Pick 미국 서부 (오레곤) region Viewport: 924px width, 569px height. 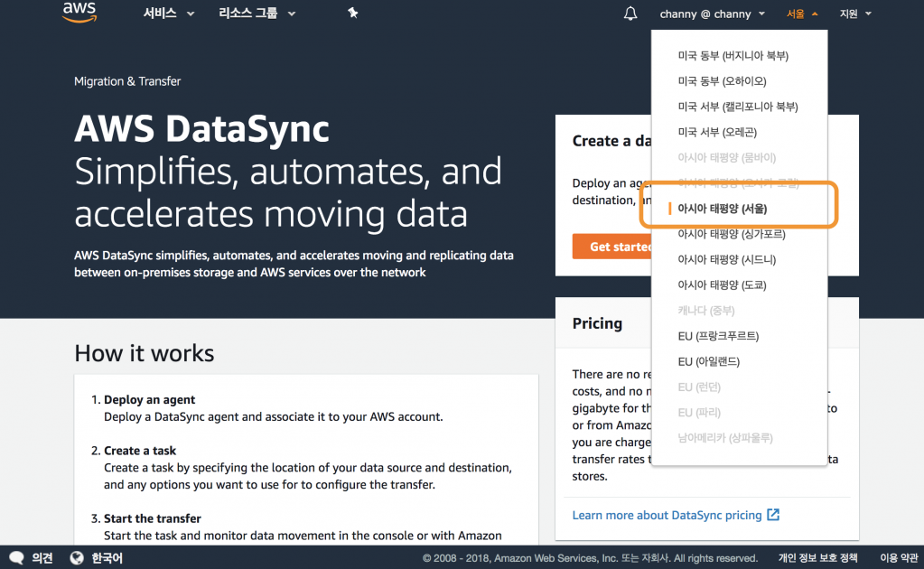click(717, 132)
